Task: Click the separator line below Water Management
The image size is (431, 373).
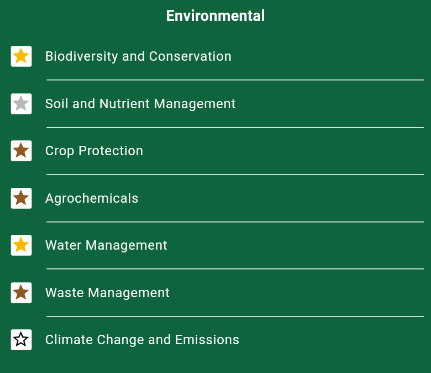Action: (x=235, y=269)
